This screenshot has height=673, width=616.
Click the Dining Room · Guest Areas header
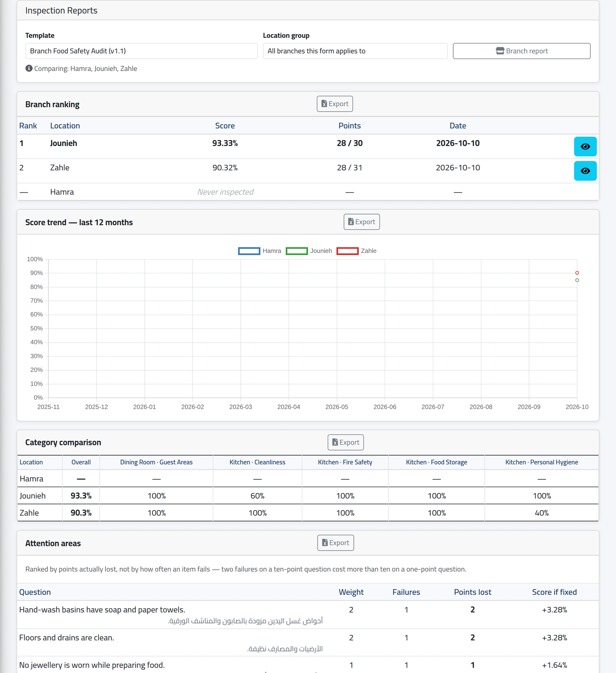click(156, 462)
